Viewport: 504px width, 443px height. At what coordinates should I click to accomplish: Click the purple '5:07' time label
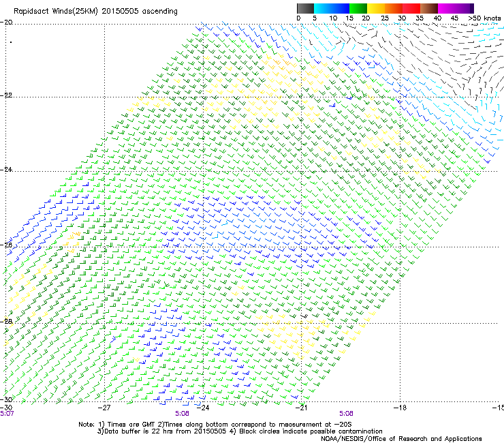coord(7,414)
